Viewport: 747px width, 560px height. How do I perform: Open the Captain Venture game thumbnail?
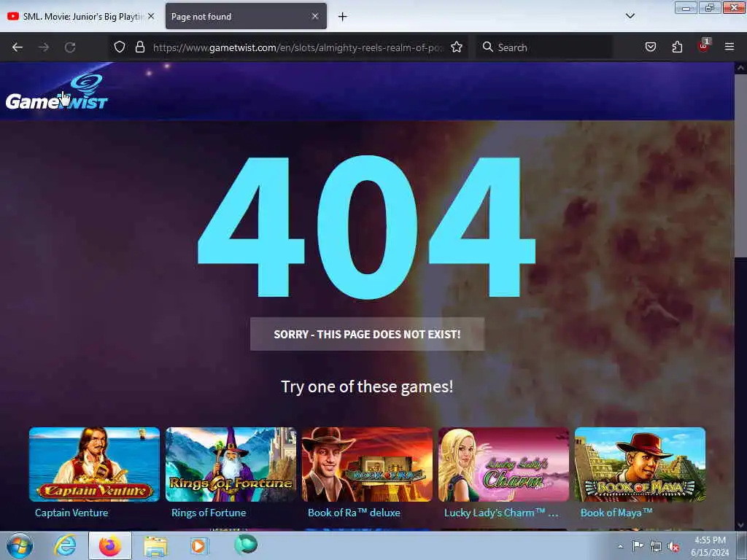[94, 464]
